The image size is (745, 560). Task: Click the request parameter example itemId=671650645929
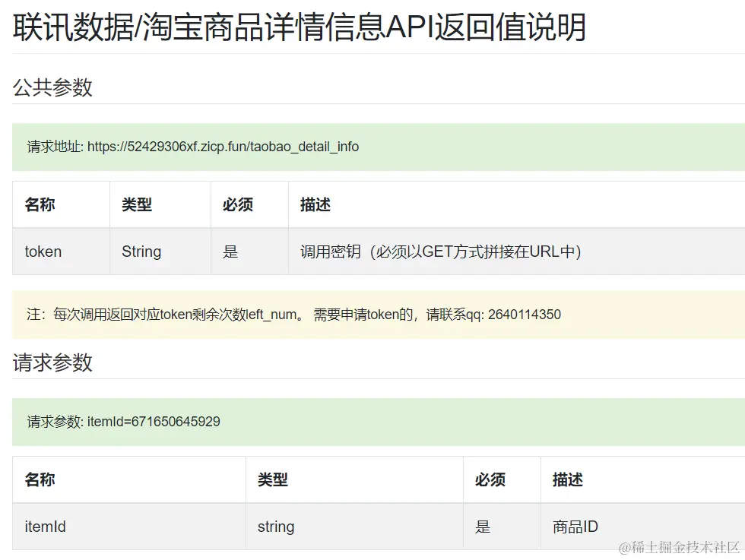click(x=154, y=422)
